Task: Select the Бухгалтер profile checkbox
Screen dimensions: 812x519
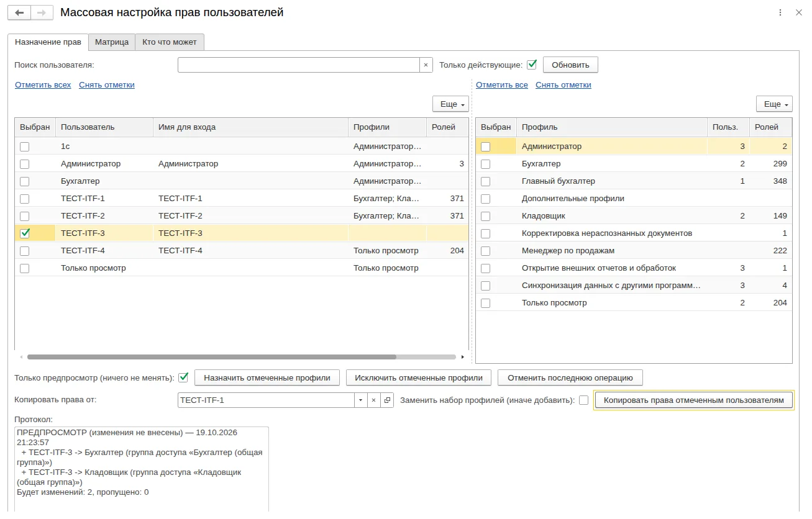Action: pyautogui.click(x=486, y=164)
